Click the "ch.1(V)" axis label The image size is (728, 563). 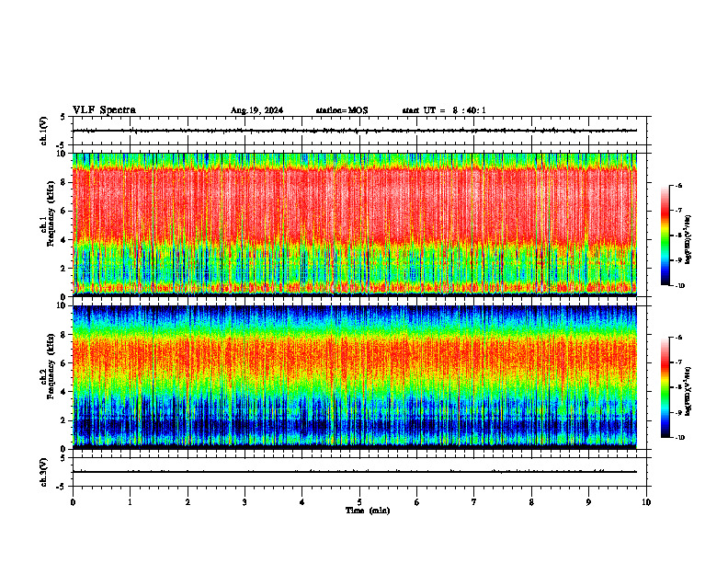43,131
